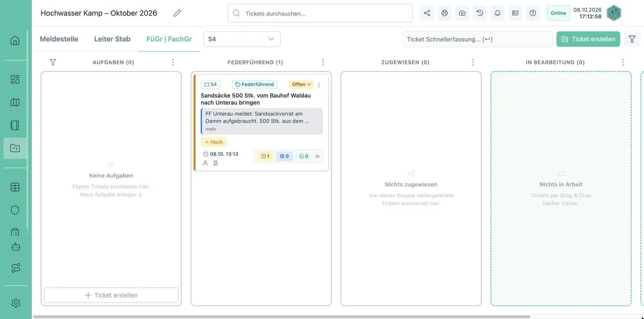Open the ID card icon in top bar
The height and width of the screenshot is (319, 644).
[x=515, y=13]
